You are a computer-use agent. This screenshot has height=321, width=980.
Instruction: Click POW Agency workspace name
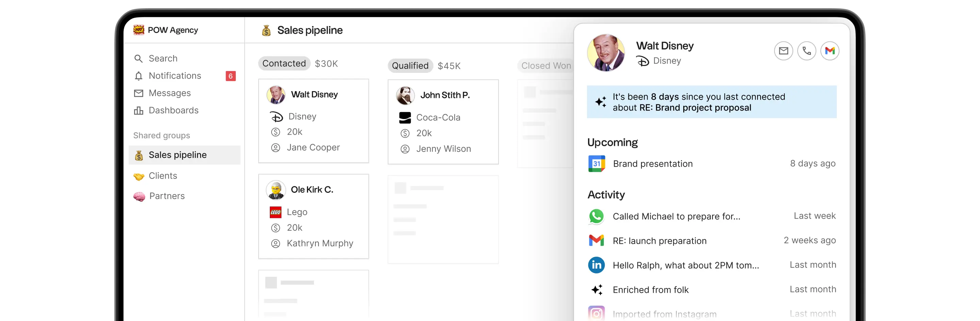click(173, 30)
